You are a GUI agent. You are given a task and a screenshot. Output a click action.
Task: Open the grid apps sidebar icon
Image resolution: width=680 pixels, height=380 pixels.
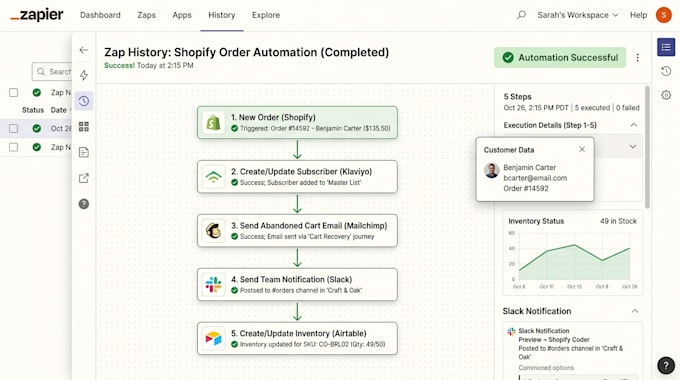click(x=84, y=127)
